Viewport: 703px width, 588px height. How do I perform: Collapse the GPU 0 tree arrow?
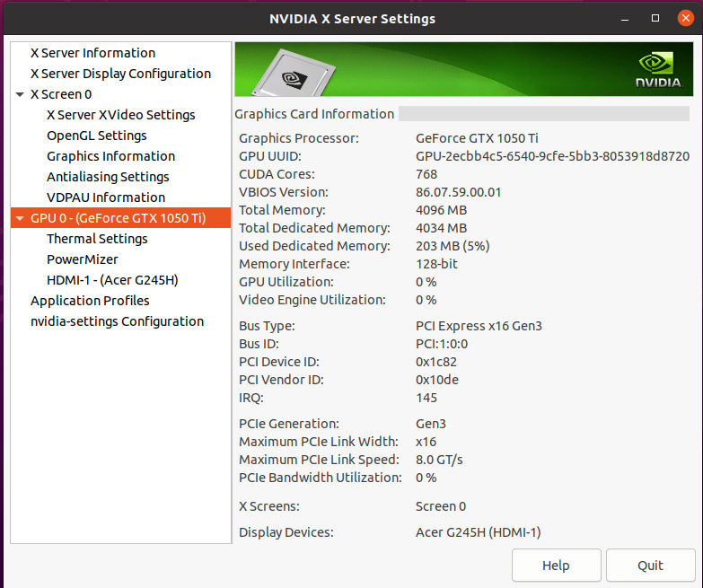point(20,218)
